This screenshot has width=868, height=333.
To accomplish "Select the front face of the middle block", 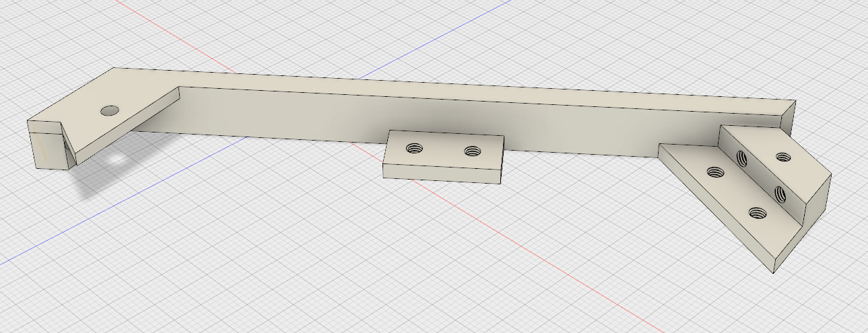I will pos(442,174).
